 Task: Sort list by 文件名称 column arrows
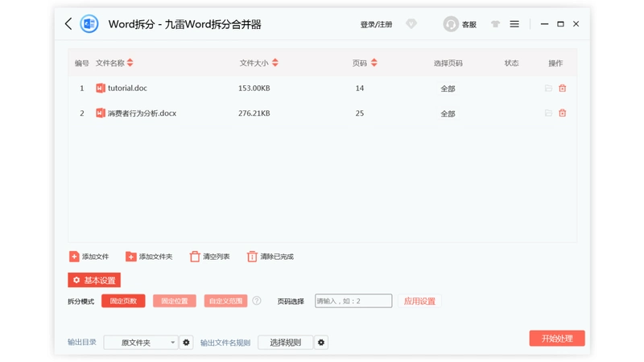[130, 63]
